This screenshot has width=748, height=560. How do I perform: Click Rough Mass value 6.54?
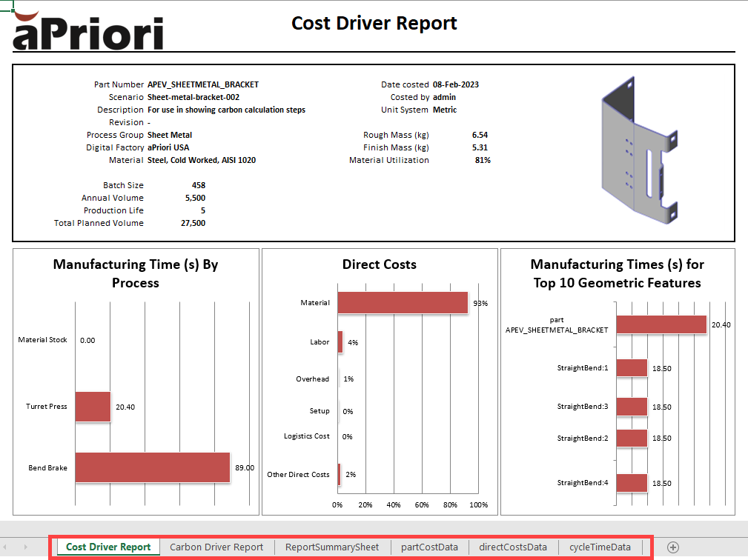(x=480, y=135)
